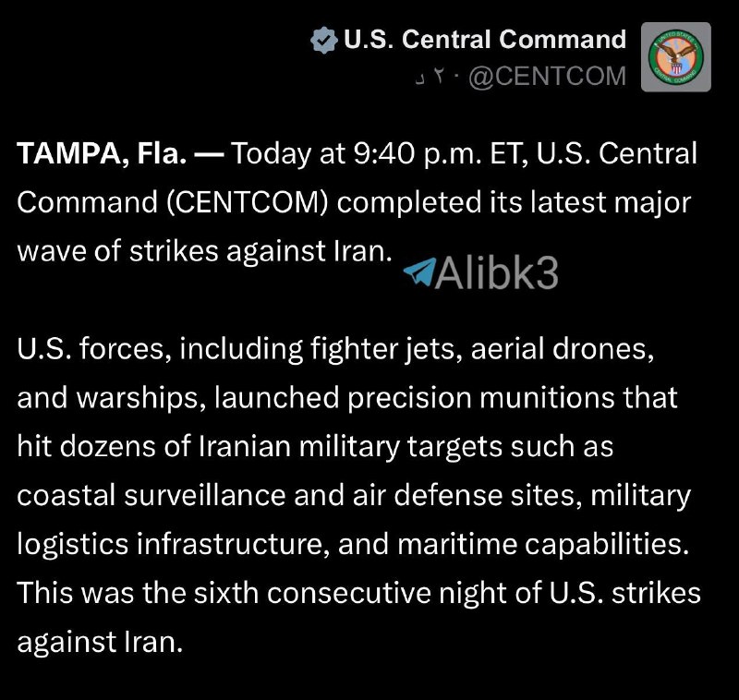Click the word (CENTCOM) in parentheses
This screenshot has width=739, height=700.
click(x=247, y=202)
